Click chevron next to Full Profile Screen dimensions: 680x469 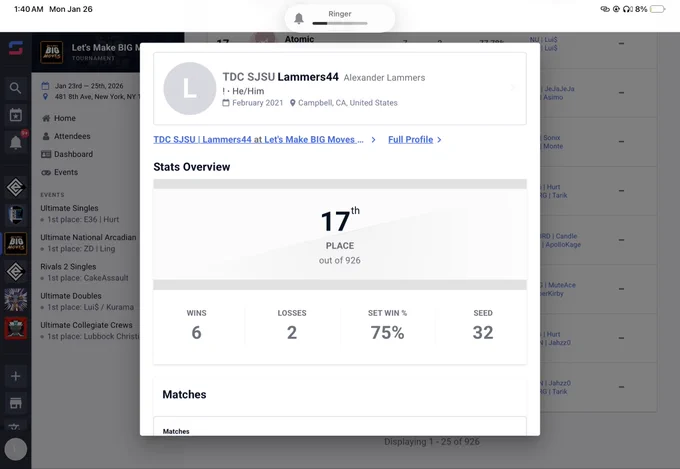coord(439,140)
